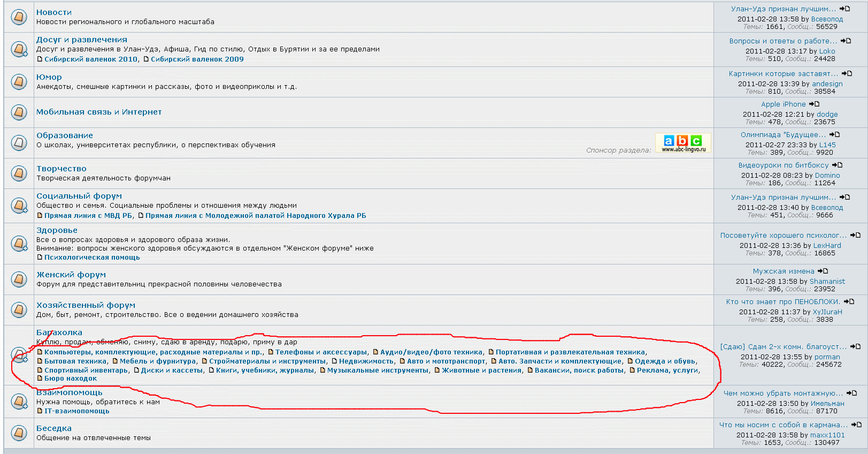Click the forum status icon beside Творчество

(x=19, y=173)
